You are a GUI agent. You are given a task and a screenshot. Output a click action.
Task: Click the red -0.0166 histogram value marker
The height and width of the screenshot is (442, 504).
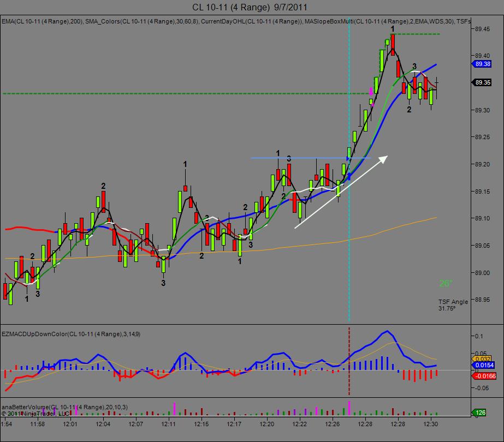pos(484,376)
